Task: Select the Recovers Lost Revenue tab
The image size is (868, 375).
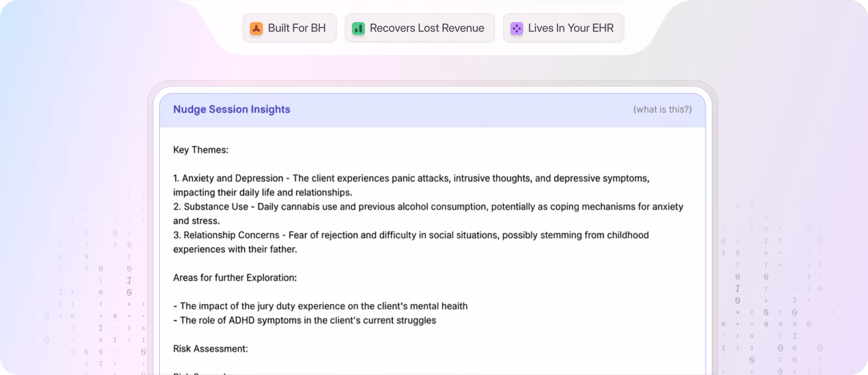Action: [x=420, y=28]
